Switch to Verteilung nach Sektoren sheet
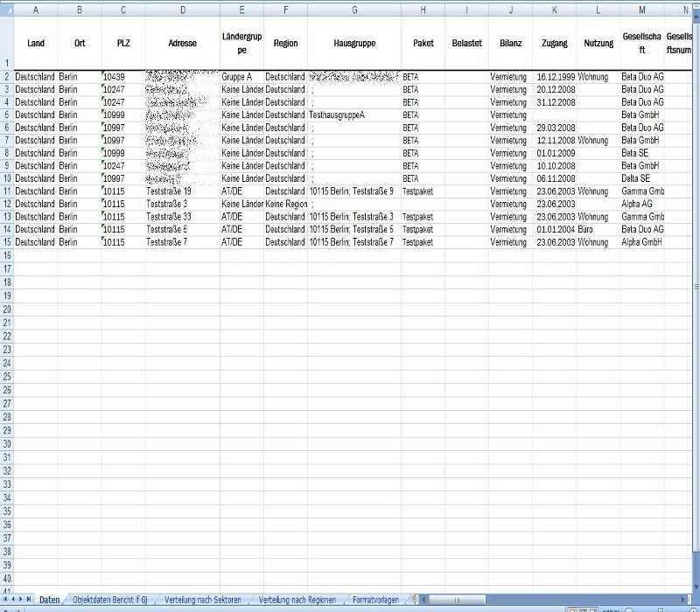 [203, 600]
